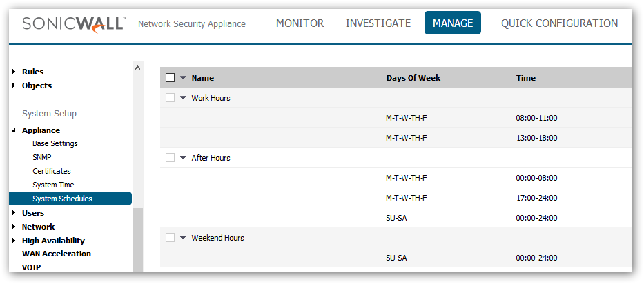Click the sidebar scrollbar thumb
Image resolution: width=644 pixels, height=284 pixels.
click(x=138, y=240)
